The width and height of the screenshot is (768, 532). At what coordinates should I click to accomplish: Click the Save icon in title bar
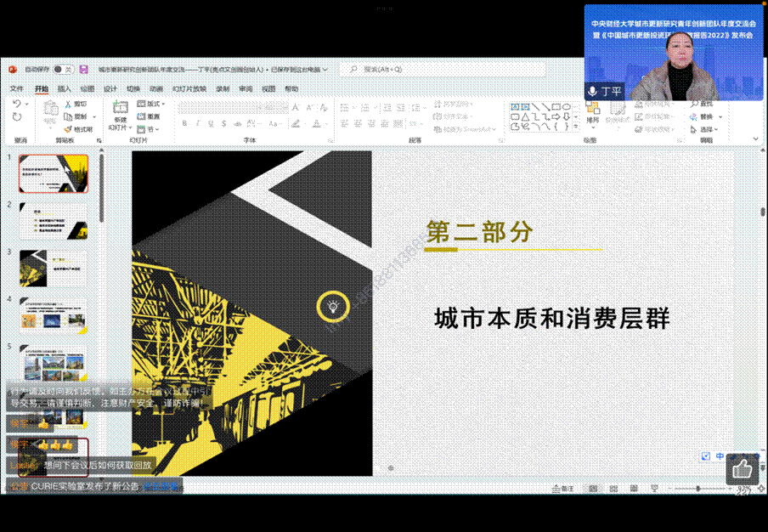tap(82, 69)
